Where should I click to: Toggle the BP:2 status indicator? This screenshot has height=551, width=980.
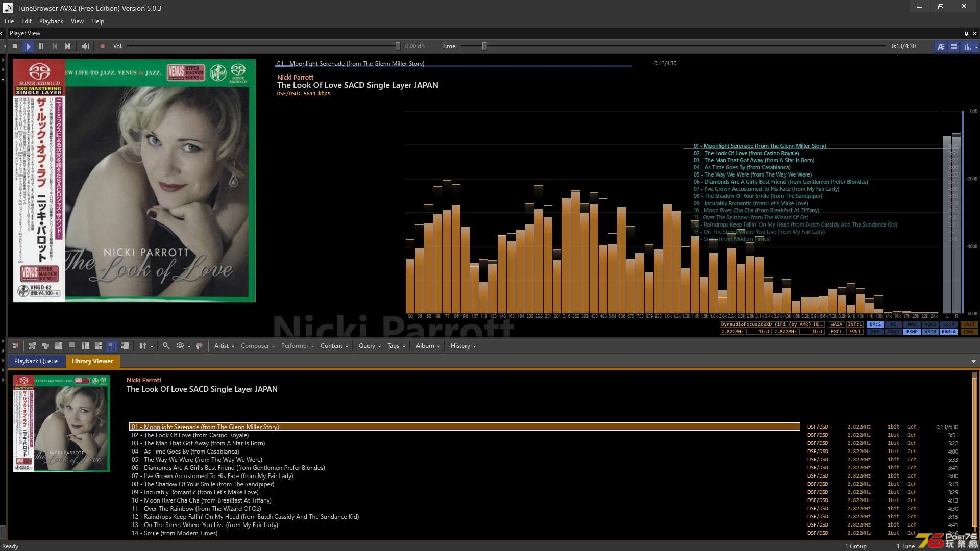tap(875, 324)
